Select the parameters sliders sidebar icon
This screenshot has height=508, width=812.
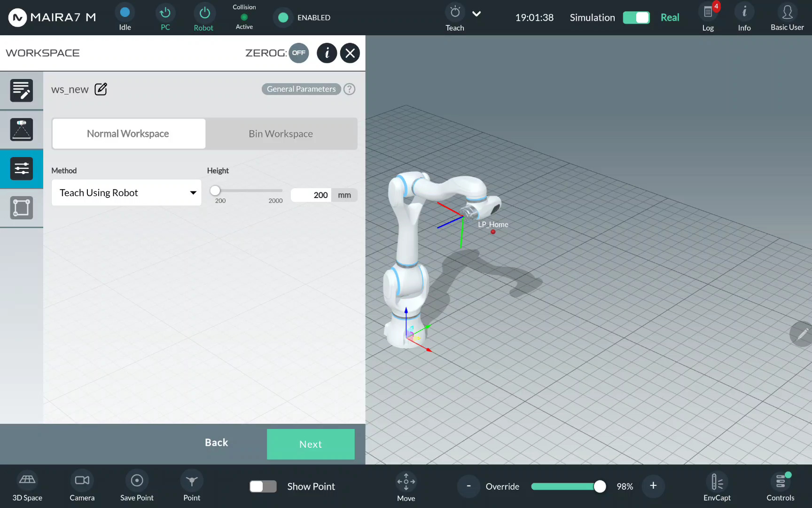point(22,168)
